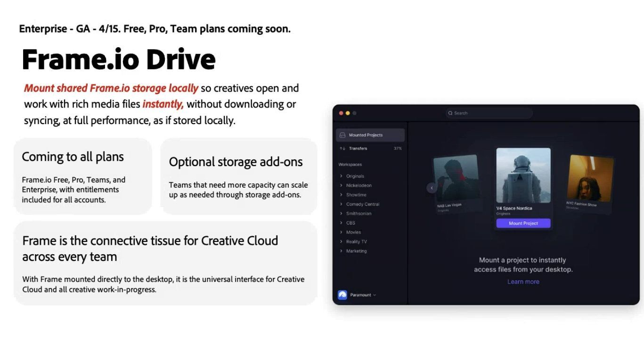Toggle the Mounted Projects highlighted state
The width and height of the screenshot is (644, 341).
(370, 135)
